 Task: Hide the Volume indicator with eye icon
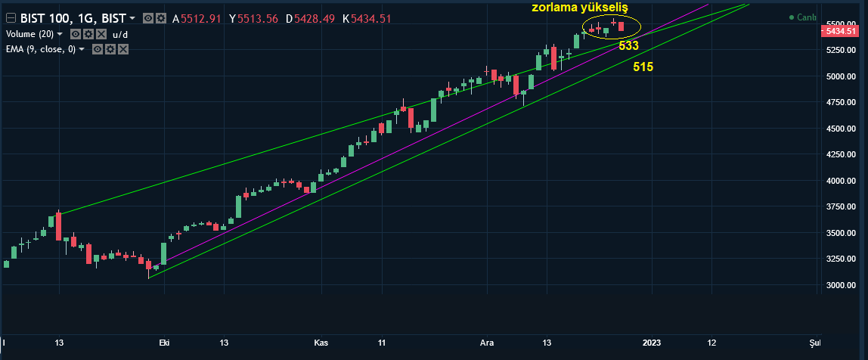[76, 34]
